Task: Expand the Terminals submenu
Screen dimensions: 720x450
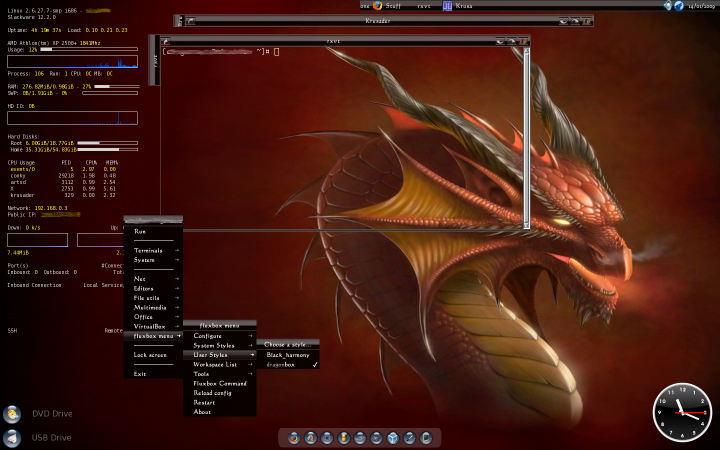Action: [153, 250]
